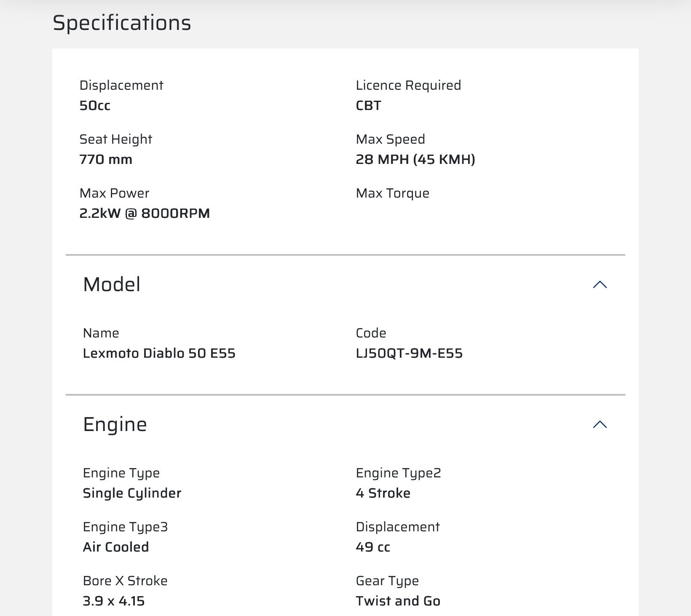Image resolution: width=691 pixels, height=616 pixels.
Task: Select the Lexmoto Diablo 50 E55 name
Action: pos(159,353)
